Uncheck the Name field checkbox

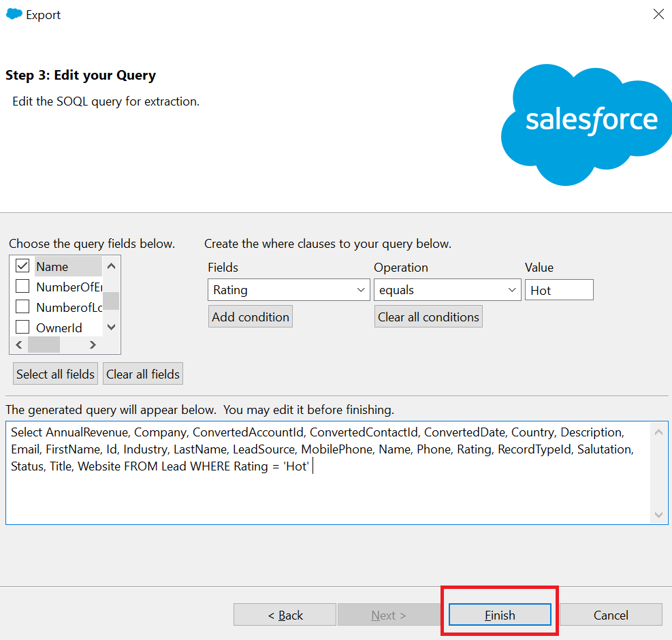[x=22, y=266]
